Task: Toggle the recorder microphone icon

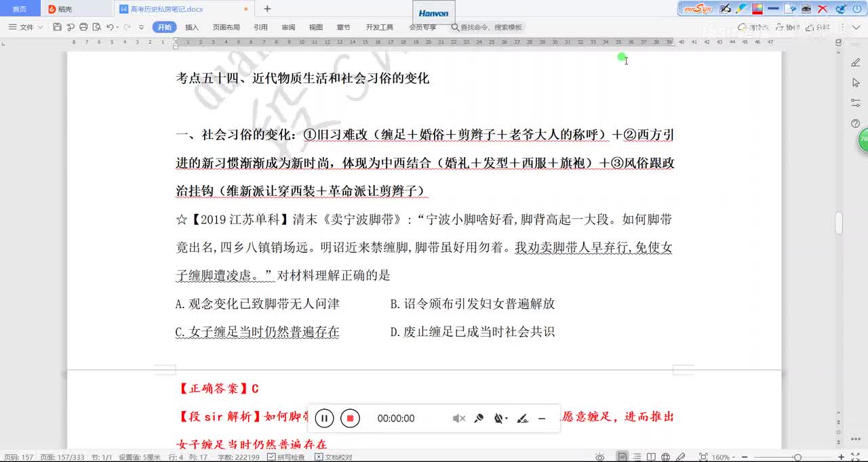Action: click(x=479, y=419)
